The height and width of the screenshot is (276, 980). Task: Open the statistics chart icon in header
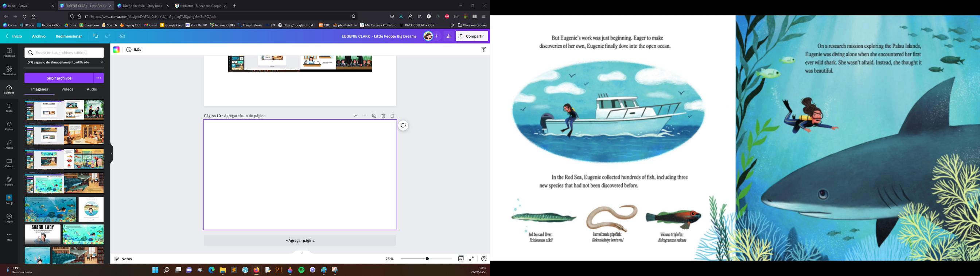(448, 36)
